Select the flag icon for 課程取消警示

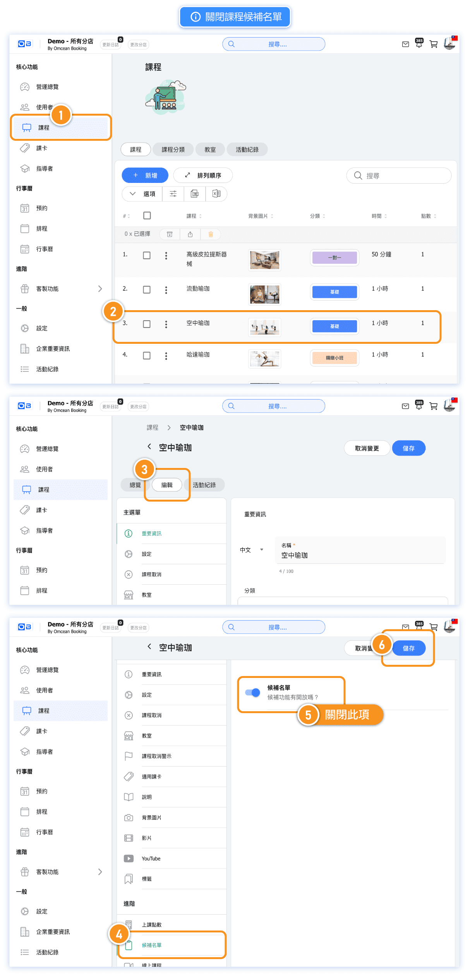point(129,756)
